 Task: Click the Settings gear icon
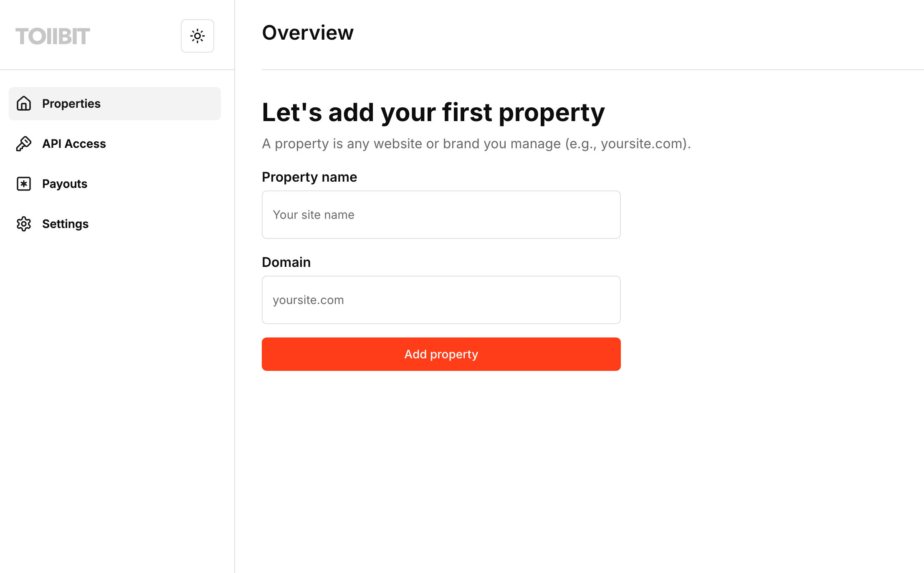tap(24, 224)
